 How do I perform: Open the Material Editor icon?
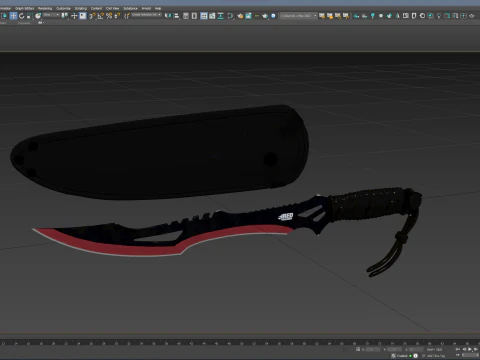coord(230,16)
